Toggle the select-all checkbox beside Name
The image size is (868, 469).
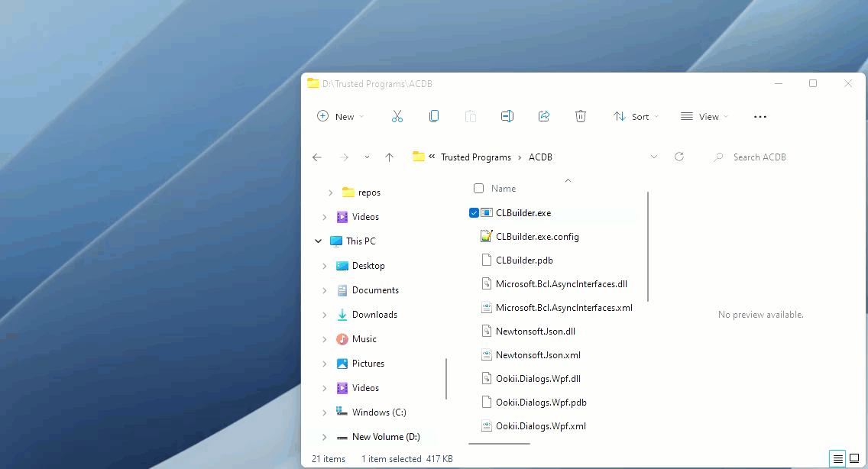coord(479,188)
